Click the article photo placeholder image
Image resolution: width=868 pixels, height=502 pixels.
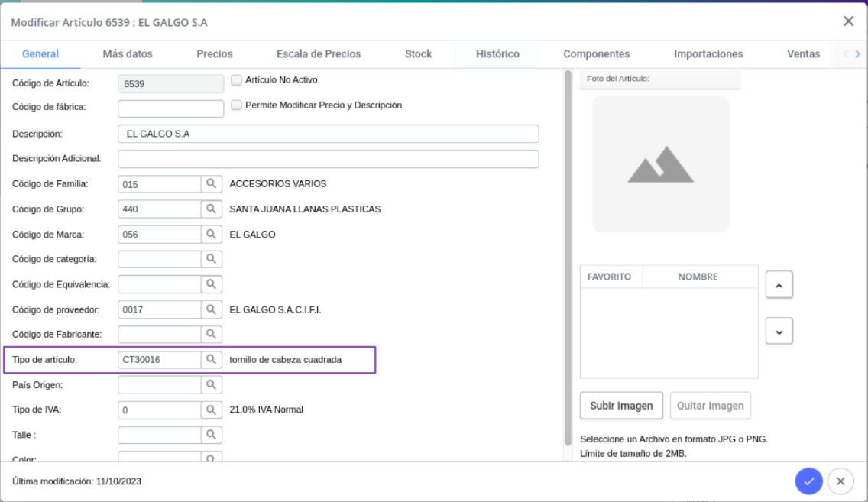click(660, 164)
